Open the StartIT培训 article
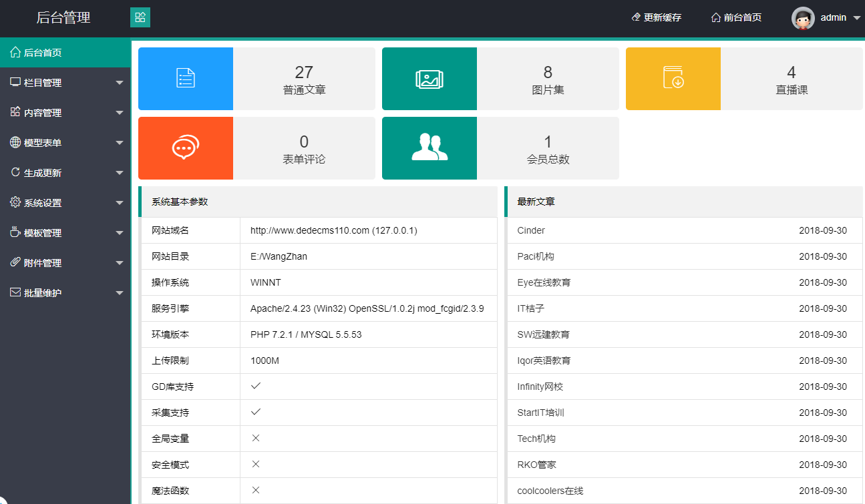Viewport: 865px width, 504px height. pos(540,413)
